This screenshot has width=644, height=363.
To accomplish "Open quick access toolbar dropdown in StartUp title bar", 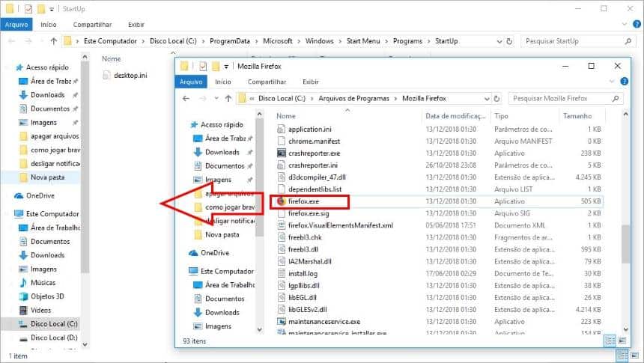I will tap(52, 9).
